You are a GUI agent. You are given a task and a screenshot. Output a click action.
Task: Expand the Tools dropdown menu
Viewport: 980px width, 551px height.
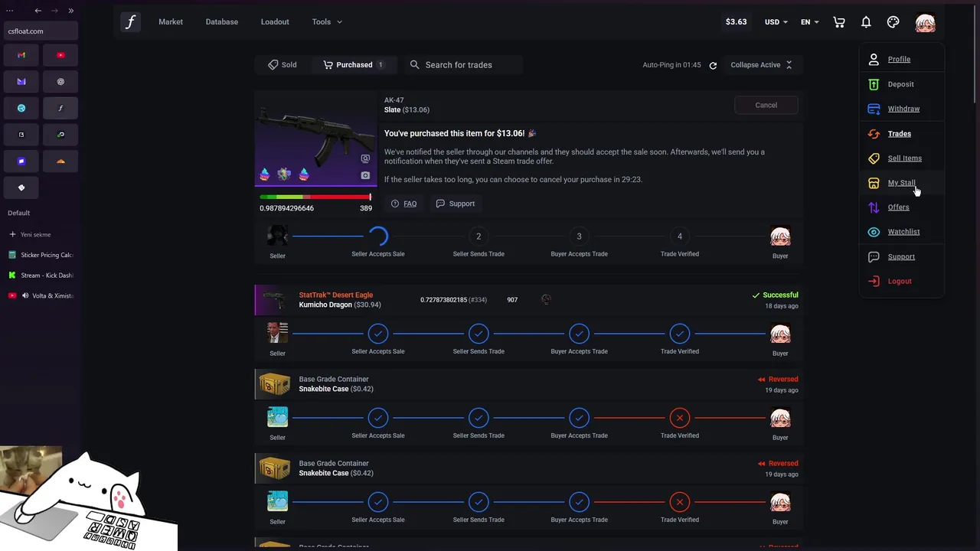click(x=327, y=22)
